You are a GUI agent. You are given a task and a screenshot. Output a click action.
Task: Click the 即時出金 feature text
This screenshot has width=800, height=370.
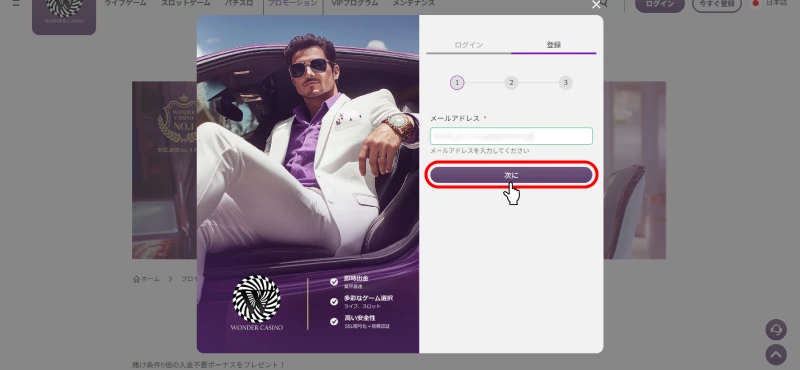(x=356, y=279)
